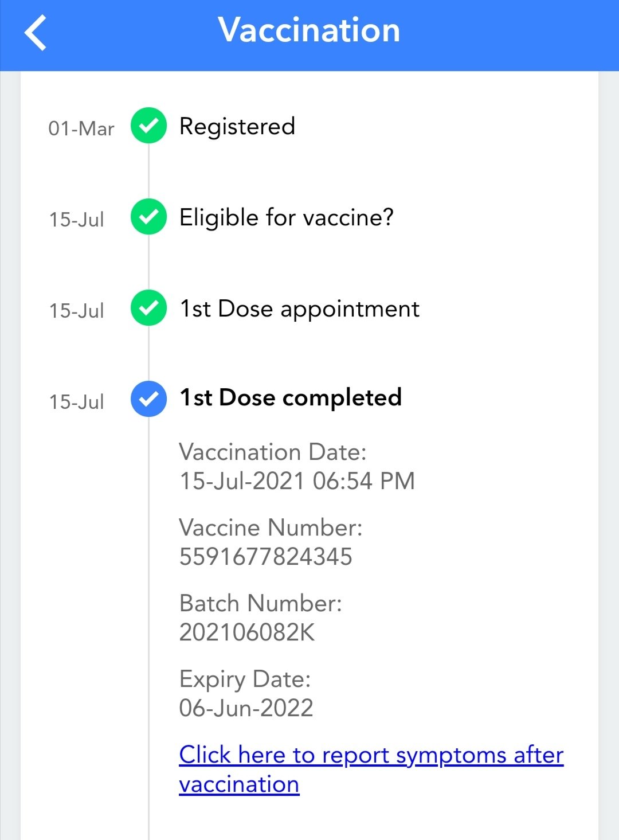Click the expiry date 06-Jun-2022
The image size is (619, 840).
coord(246,708)
